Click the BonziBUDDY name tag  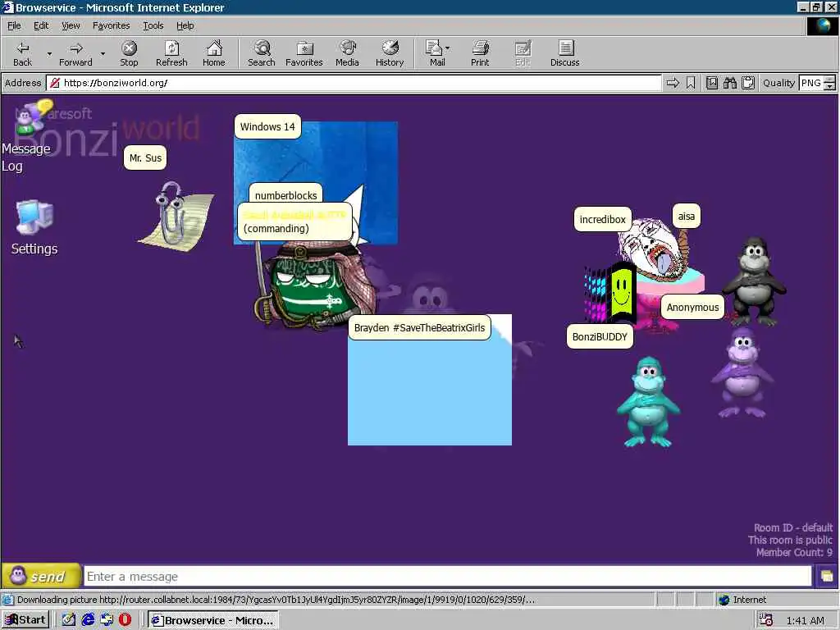(600, 336)
